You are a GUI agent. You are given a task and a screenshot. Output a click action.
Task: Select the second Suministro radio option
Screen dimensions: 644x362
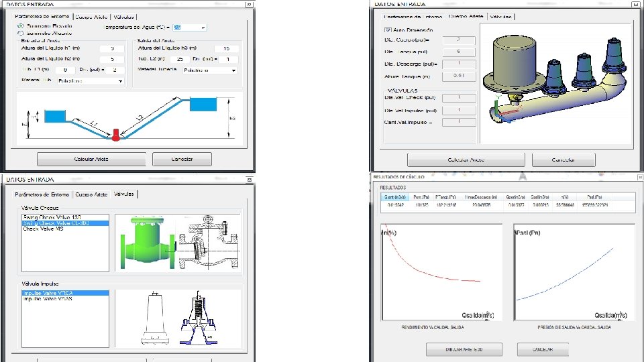pyautogui.click(x=21, y=33)
